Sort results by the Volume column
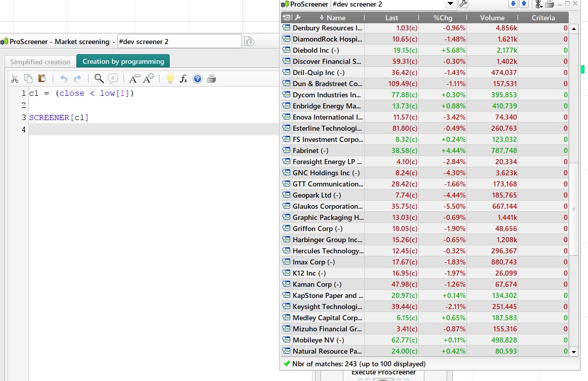This screenshot has width=588, height=381. (492, 18)
